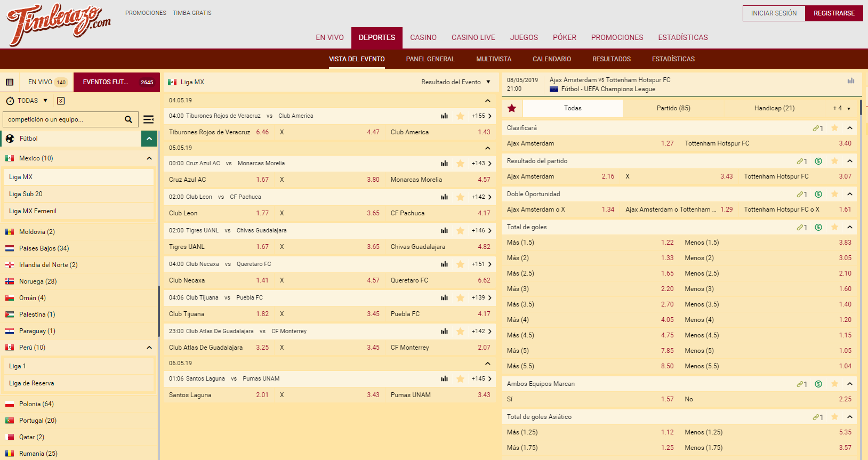The image size is (868, 460).
Task: Open the Timberazo.com logo home link
Action: 59,24
